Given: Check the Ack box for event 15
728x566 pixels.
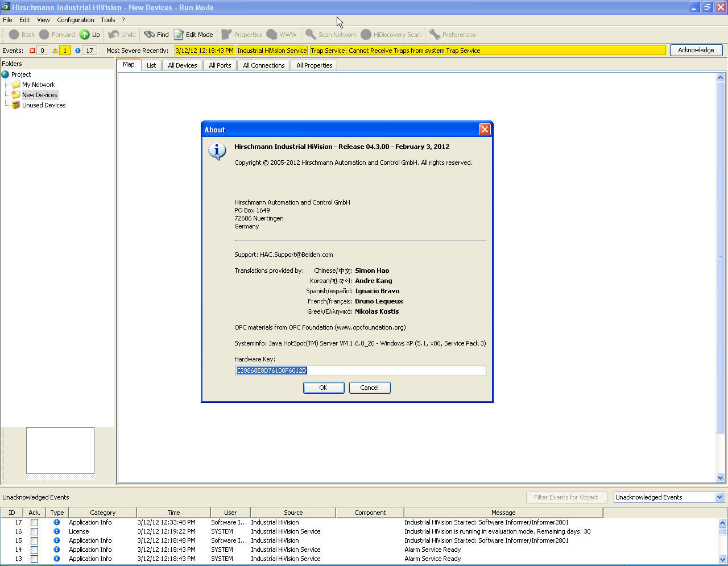Looking at the screenshot, I should coord(34,540).
